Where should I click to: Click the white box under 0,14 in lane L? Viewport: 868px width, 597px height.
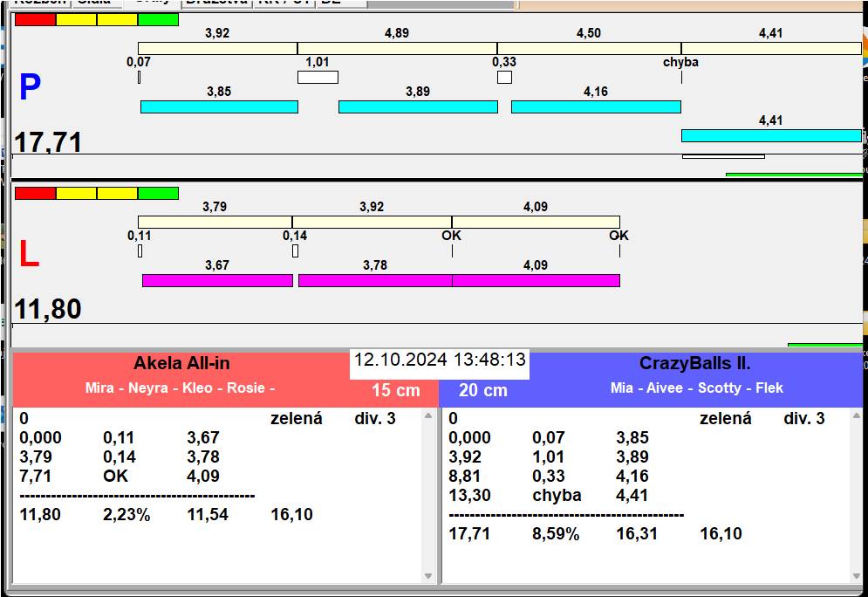295,250
